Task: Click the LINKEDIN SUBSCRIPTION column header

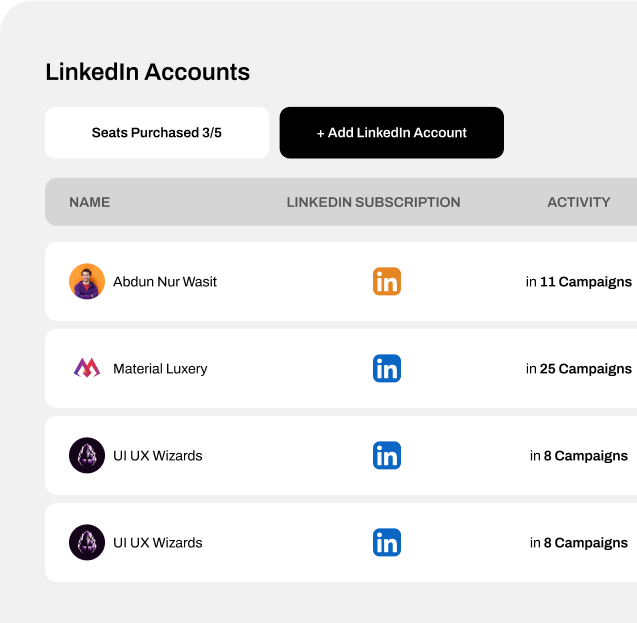Action: 373,202
